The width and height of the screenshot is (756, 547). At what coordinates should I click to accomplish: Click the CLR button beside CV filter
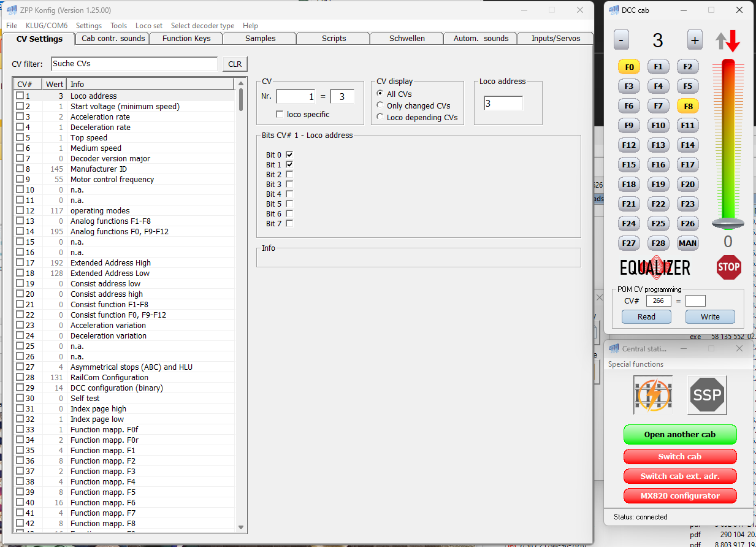tap(235, 64)
